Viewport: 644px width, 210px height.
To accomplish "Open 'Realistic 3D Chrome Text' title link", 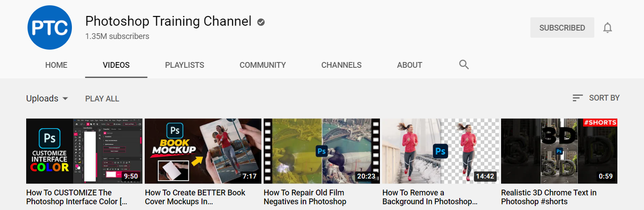I will [x=549, y=197].
